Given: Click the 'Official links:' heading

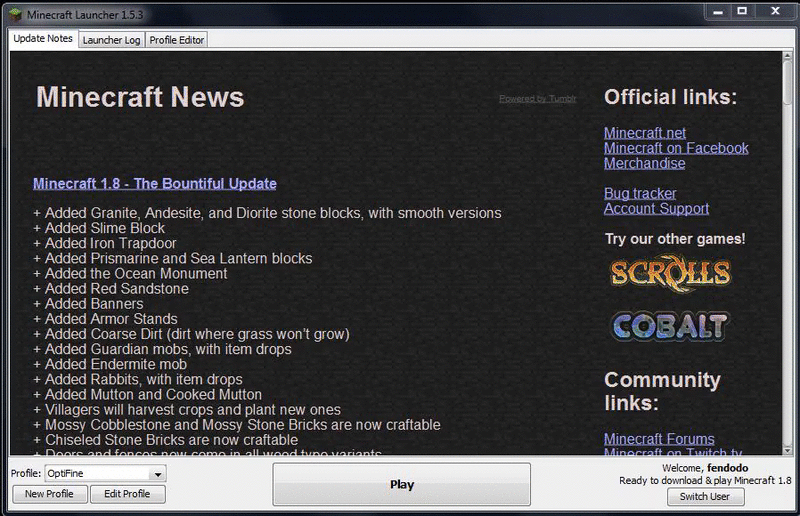Looking at the screenshot, I should [670, 97].
